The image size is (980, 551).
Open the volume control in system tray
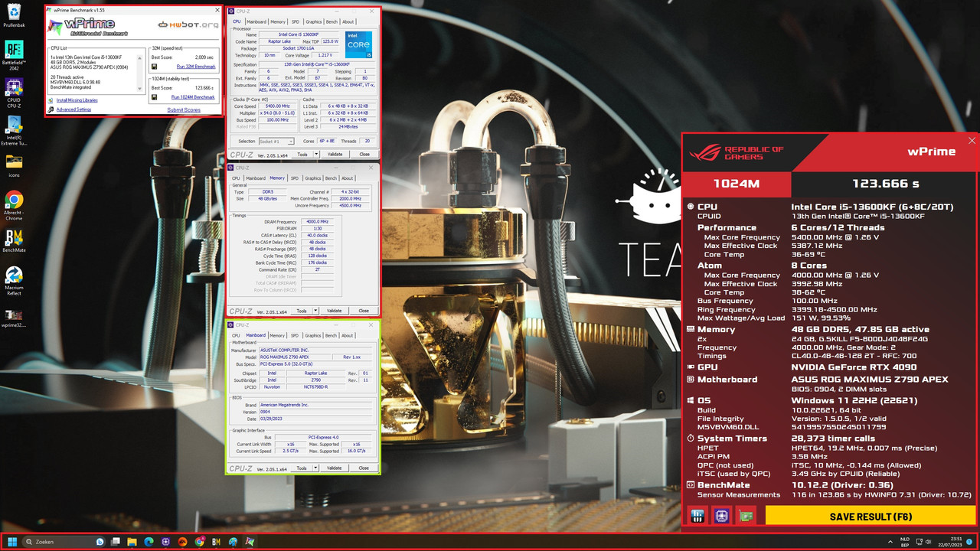click(929, 542)
